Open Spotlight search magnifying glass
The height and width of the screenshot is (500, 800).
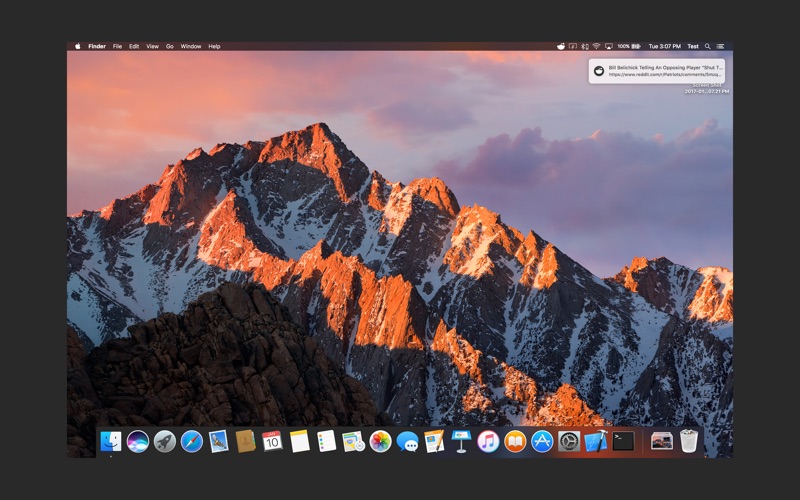click(708, 46)
